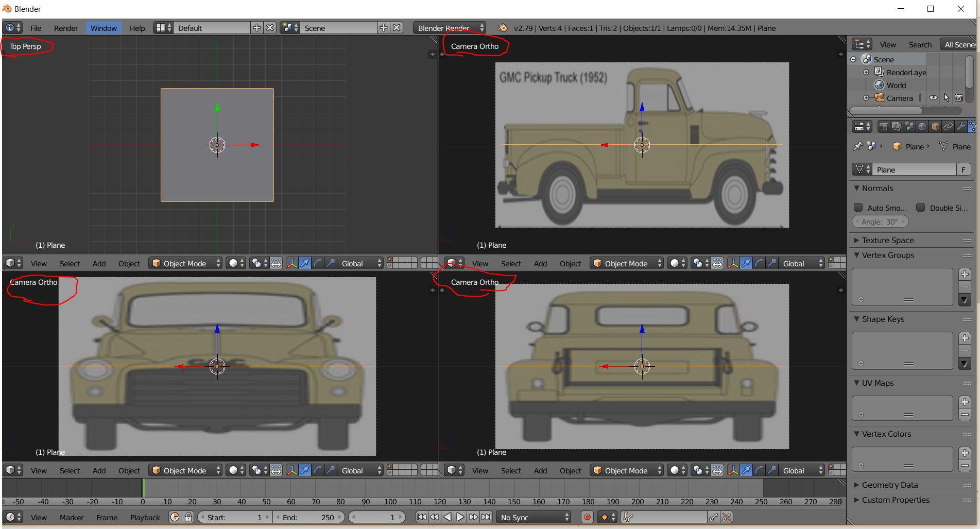
Task: Click the F fake-user button beside Plane name
Action: tap(964, 169)
